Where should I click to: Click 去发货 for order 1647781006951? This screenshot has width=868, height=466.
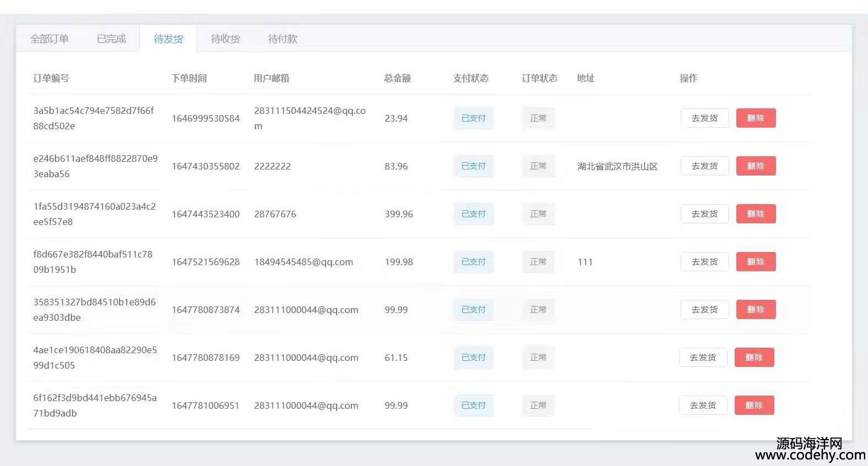703,405
